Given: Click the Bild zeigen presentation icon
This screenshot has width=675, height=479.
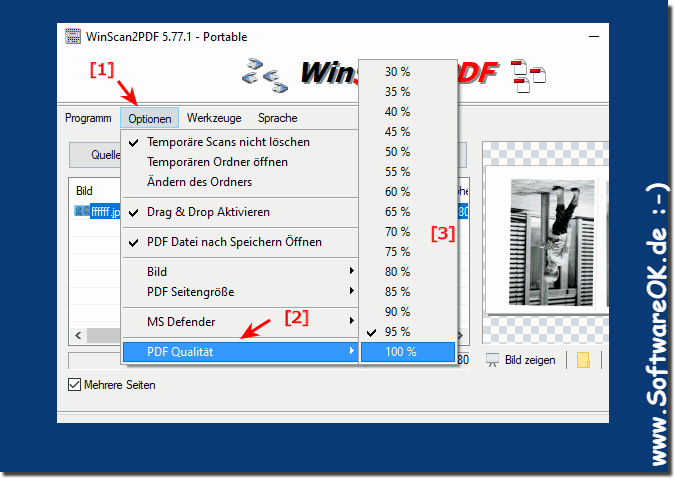Looking at the screenshot, I should [x=492, y=360].
